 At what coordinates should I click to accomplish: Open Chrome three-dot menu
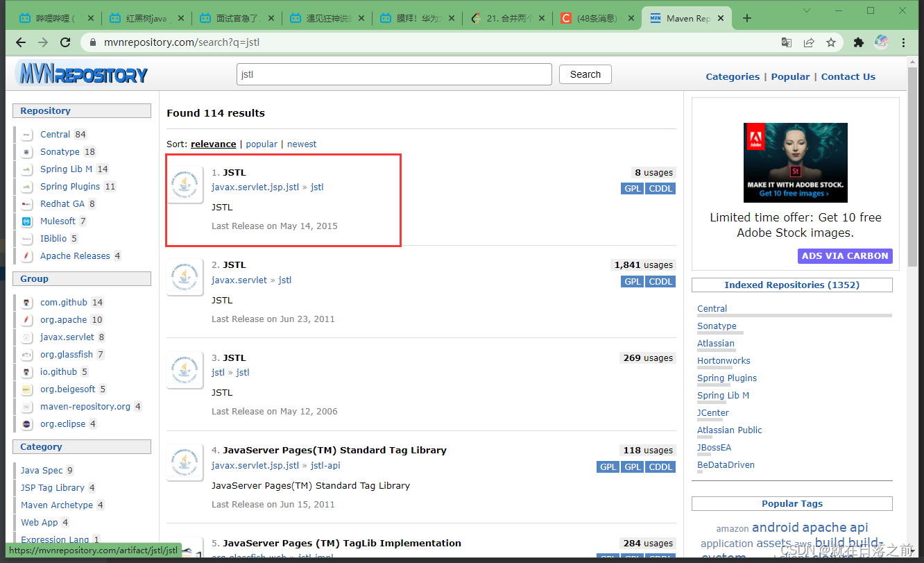pos(903,42)
